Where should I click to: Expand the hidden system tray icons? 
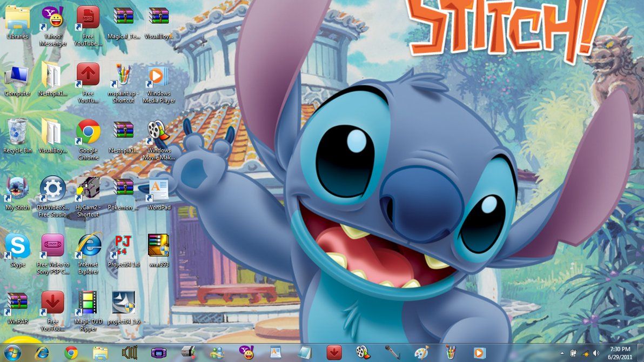click(x=562, y=353)
